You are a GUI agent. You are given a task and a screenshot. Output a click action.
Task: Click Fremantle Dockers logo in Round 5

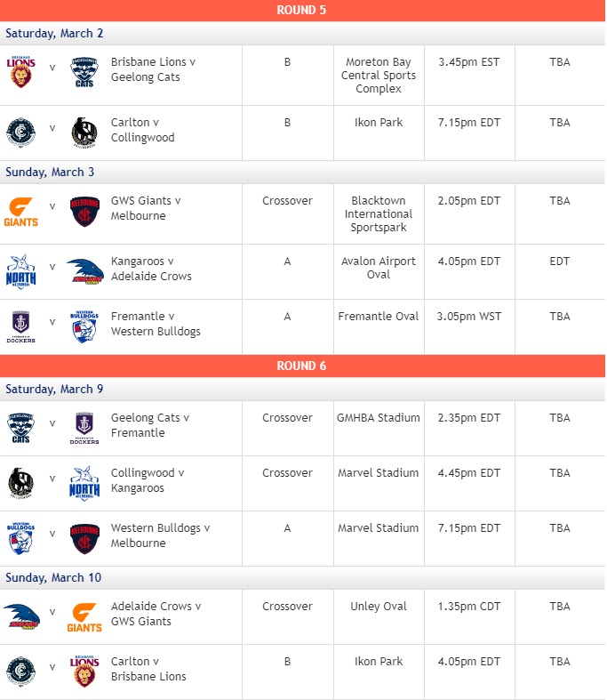[20, 326]
